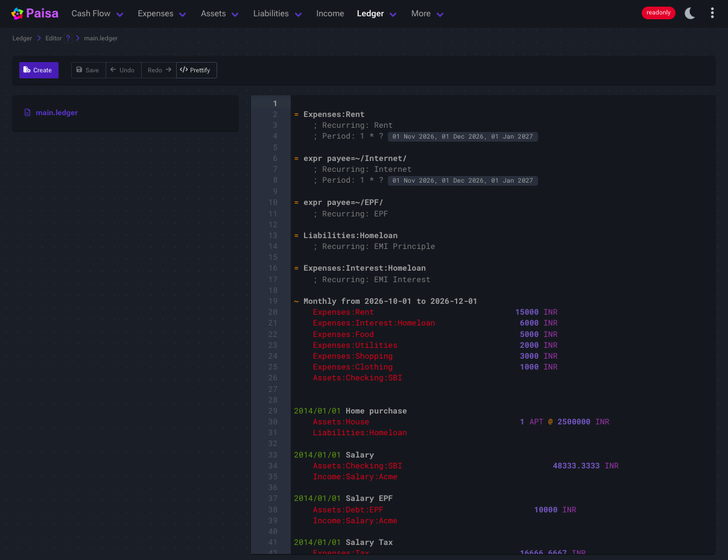
Task: Click line number 19 in gutter
Action: click(273, 301)
